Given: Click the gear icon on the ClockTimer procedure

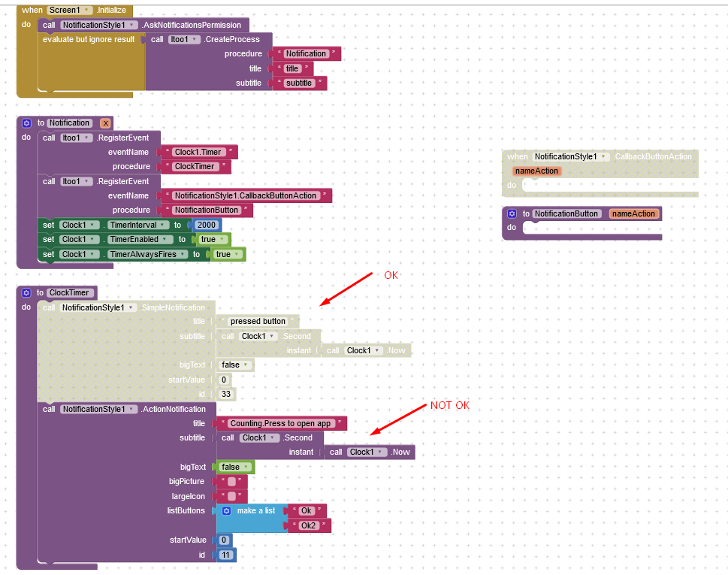Looking at the screenshot, I should tap(27, 293).
